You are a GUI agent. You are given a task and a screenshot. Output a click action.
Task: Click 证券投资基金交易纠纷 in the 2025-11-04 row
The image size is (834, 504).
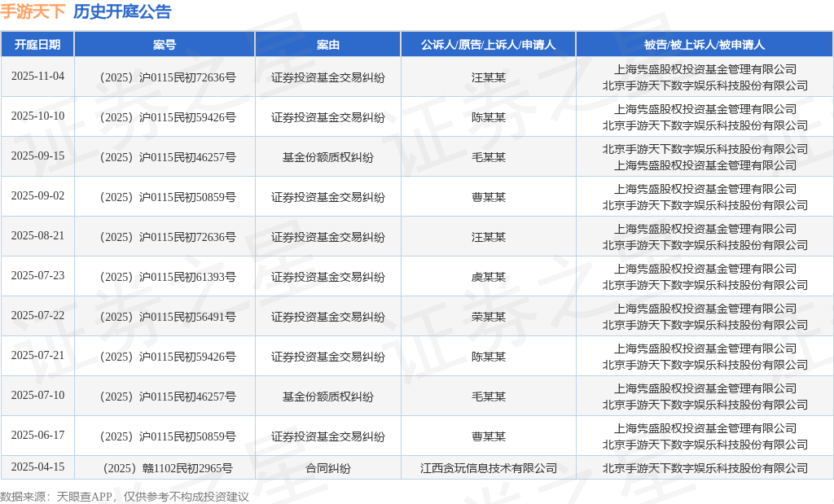(327, 77)
